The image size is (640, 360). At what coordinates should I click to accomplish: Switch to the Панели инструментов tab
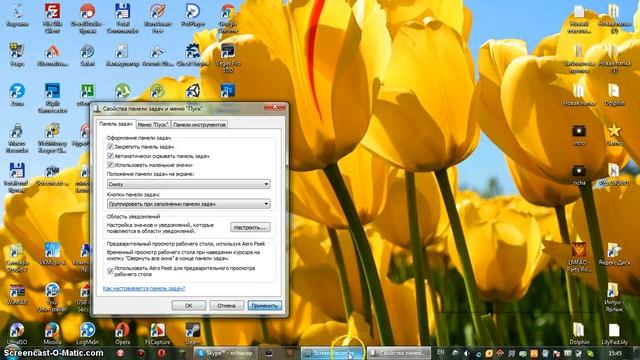[199, 124]
